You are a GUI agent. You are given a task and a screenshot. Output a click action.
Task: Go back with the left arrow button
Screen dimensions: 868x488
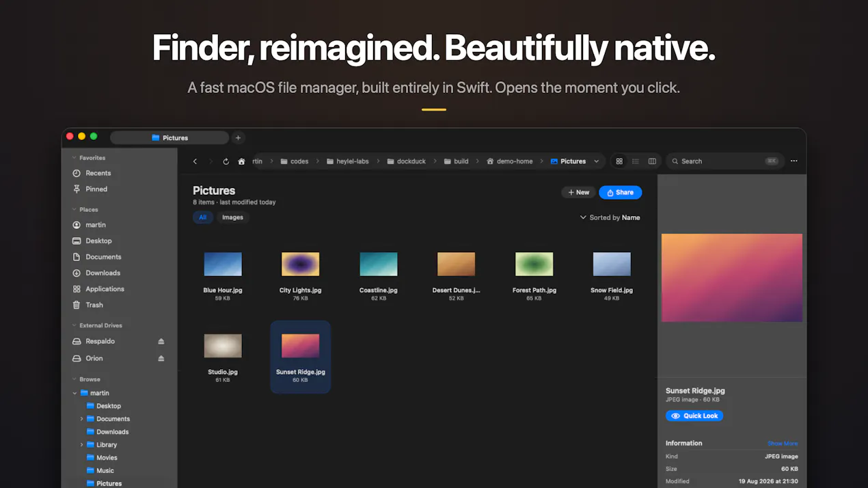tap(195, 161)
